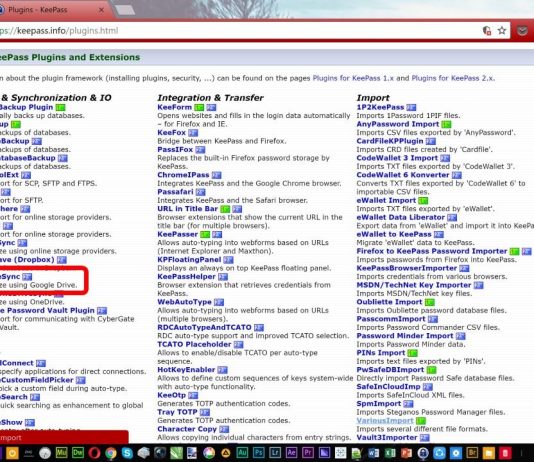This screenshot has height=462, width=534.
Task: Open the TCATO Placeholder plugin link
Action: (x=194, y=345)
